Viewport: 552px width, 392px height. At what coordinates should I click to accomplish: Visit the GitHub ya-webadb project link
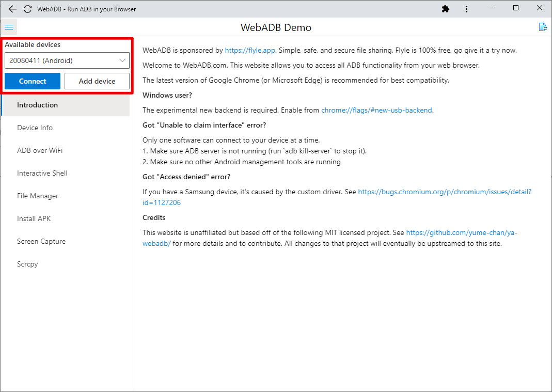461,232
